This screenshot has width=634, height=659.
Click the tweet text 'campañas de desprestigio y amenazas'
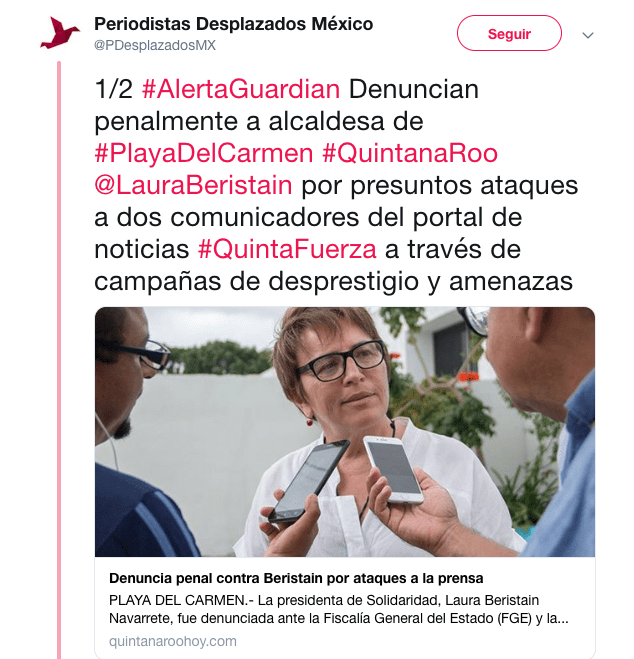click(333, 281)
